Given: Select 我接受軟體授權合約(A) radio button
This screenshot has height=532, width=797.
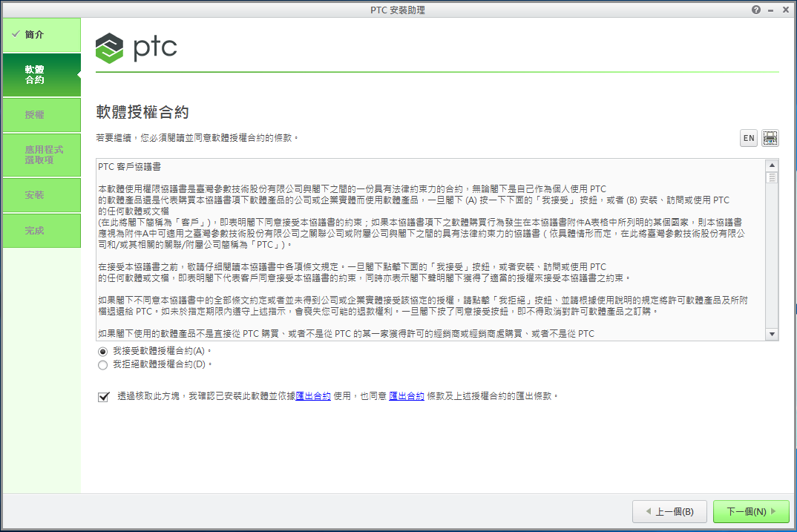Looking at the screenshot, I should point(103,350).
